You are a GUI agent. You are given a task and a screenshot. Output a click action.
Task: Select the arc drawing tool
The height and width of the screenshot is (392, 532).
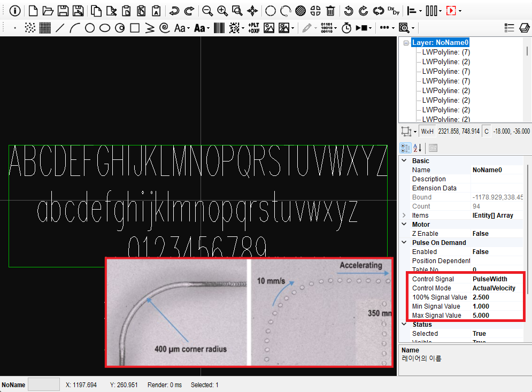coord(75,28)
